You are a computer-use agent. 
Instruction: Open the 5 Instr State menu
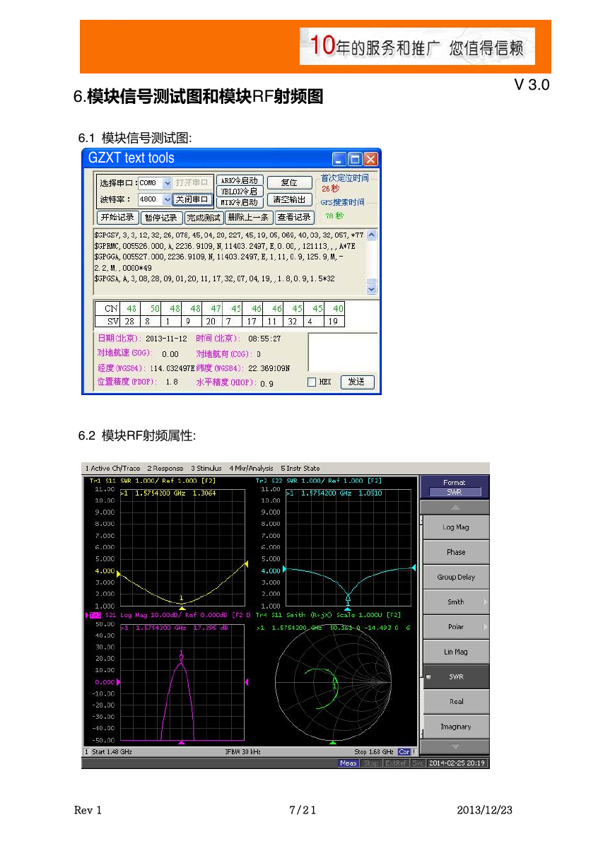pos(300,468)
